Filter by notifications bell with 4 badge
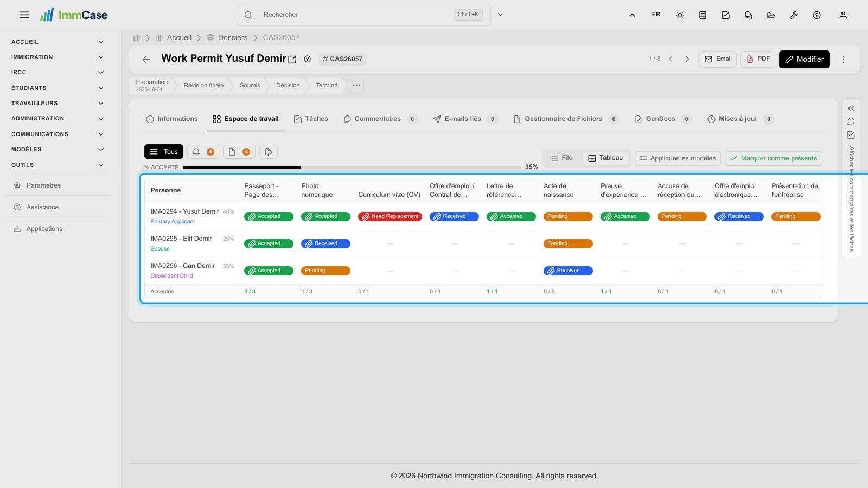Viewport: 868px width, 488px height. 203,152
